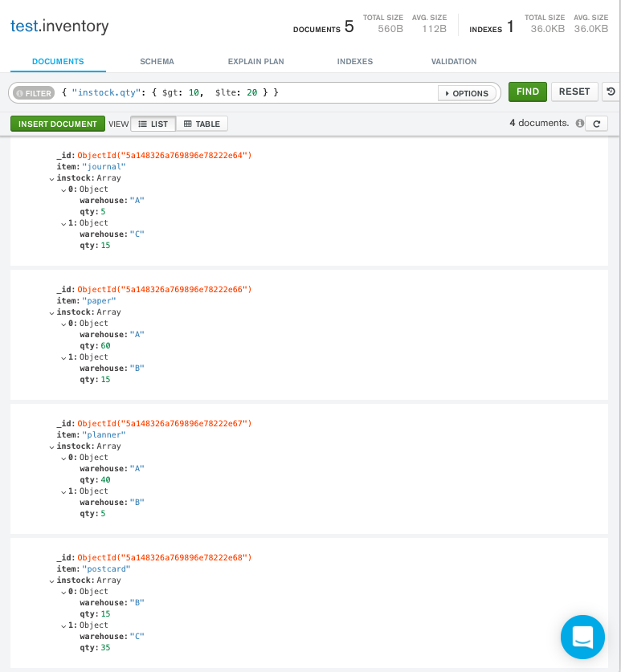Open the EXPLAIN PLAN tab

coord(255,62)
